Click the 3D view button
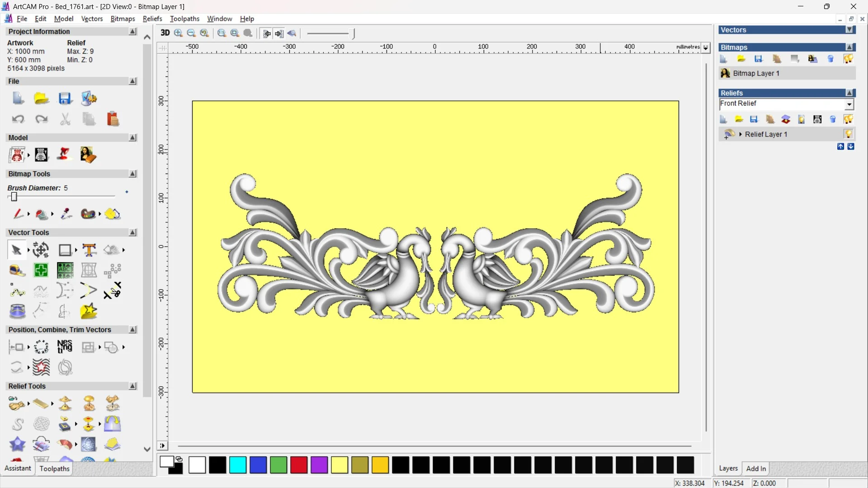 tap(165, 33)
